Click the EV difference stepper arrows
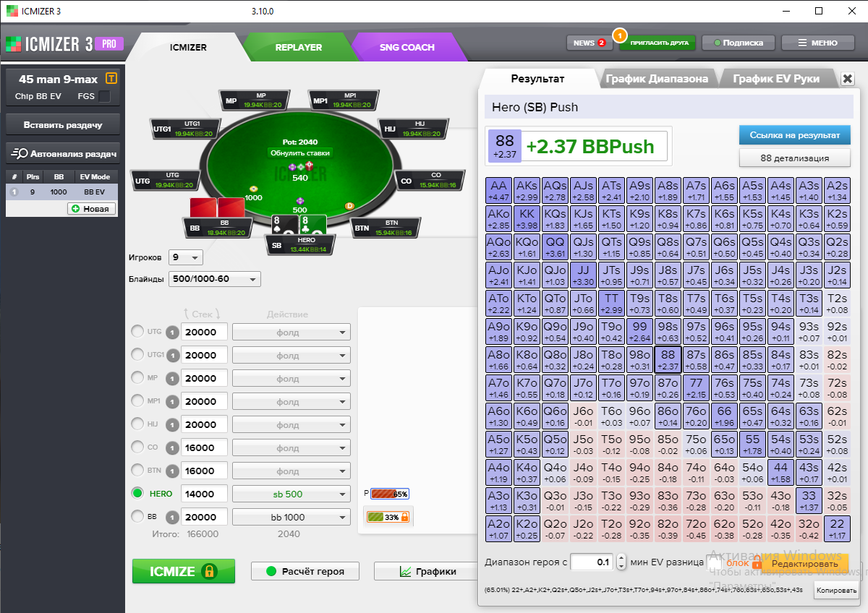 tap(621, 562)
